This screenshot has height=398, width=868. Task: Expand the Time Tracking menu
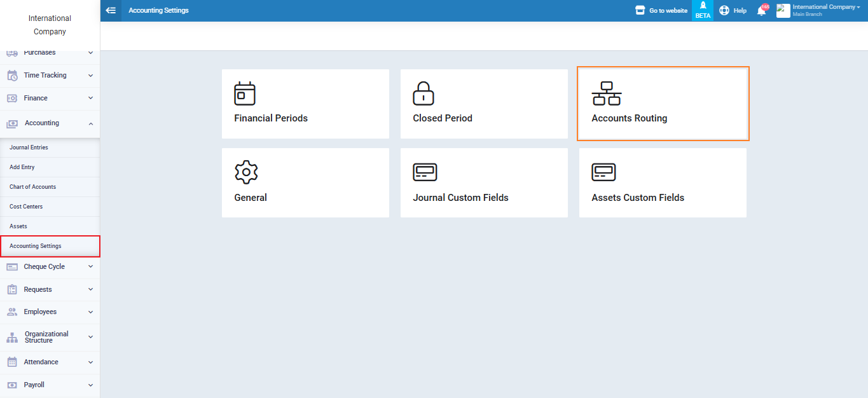pyautogui.click(x=50, y=76)
